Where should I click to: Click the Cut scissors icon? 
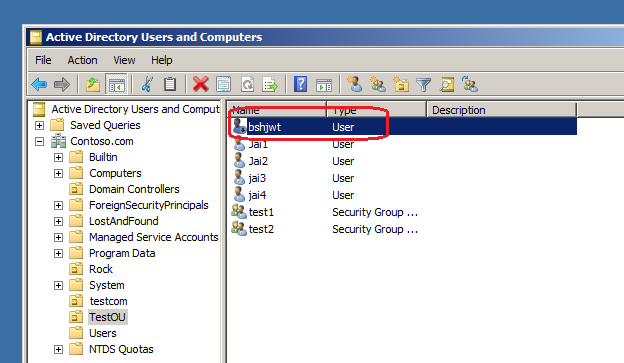147,84
